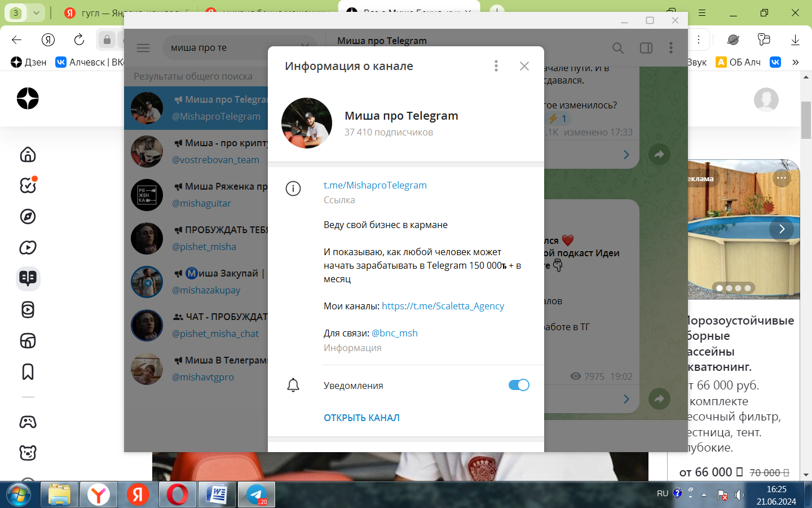The image size is (812, 508).
Task: Click the bell notifications icon
Action: [x=293, y=386]
